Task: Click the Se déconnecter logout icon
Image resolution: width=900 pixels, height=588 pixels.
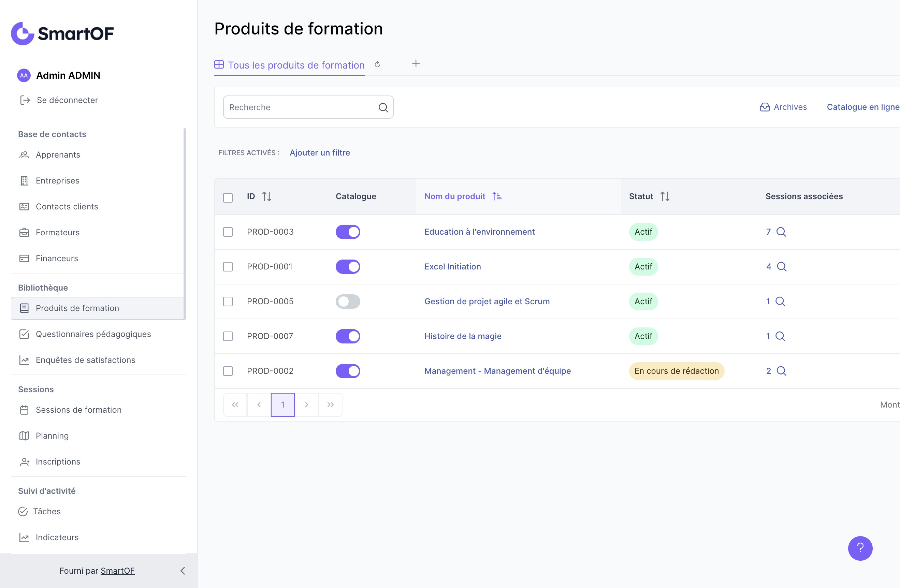Action: pyautogui.click(x=25, y=100)
